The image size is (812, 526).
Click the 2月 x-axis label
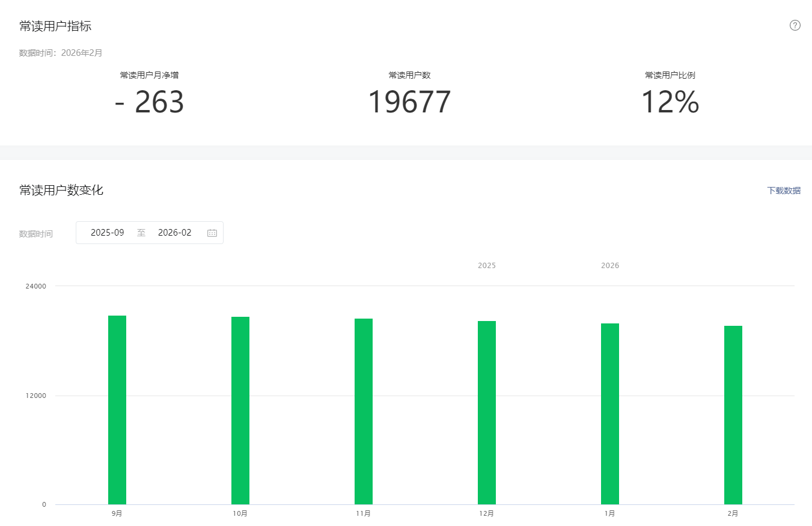pyautogui.click(x=733, y=514)
